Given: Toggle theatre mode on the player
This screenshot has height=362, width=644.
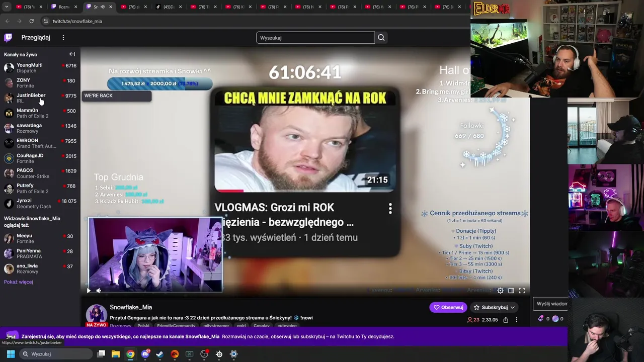Looking at the screenshot, I should 511,291.
